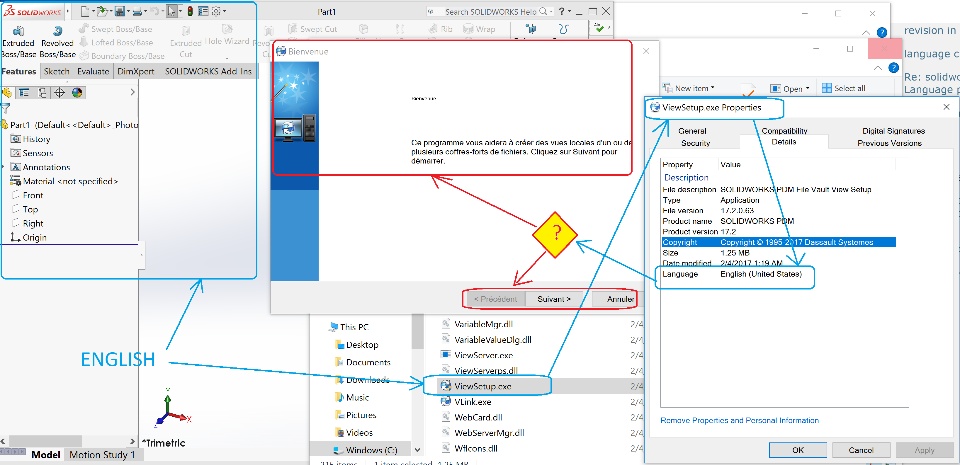Image resolution: width=960 pixels, height=465 pixels.
Task: Expand the manager pane tabs chevron
Action: pos(133,92)
